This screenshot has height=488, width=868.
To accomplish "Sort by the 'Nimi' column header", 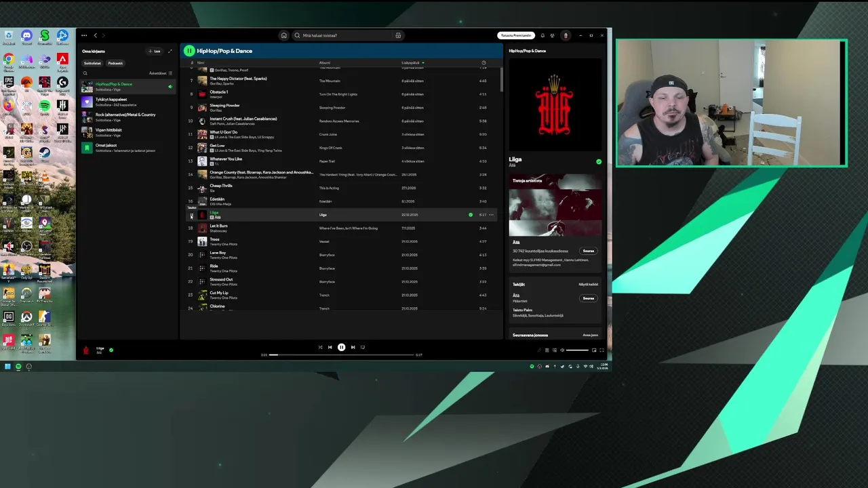I will click(201, 63).
